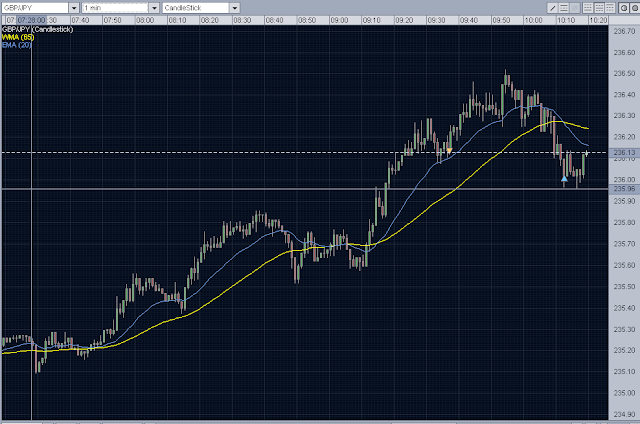Click the horizontal line price tag 235.96
The height and width of the screenshot is (424, 640).
[x=624, y=189]
